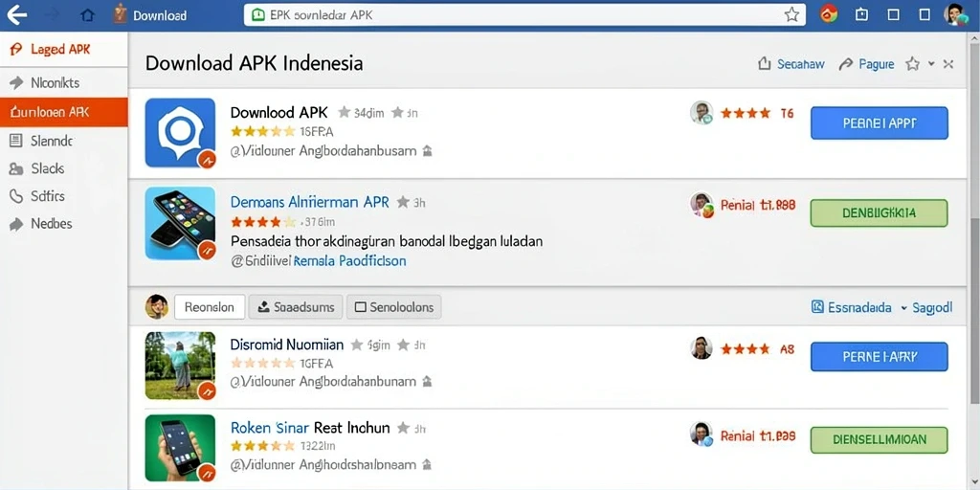The image size is (980, 490).
Task: Click the Roken Sinar Reat Inohun title
Action: (x=310, y=428)
